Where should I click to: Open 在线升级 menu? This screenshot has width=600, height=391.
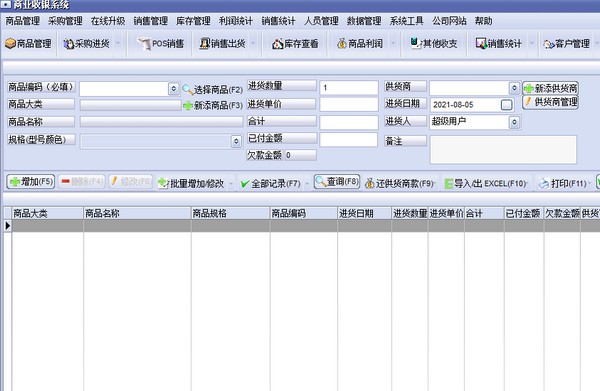108,21
